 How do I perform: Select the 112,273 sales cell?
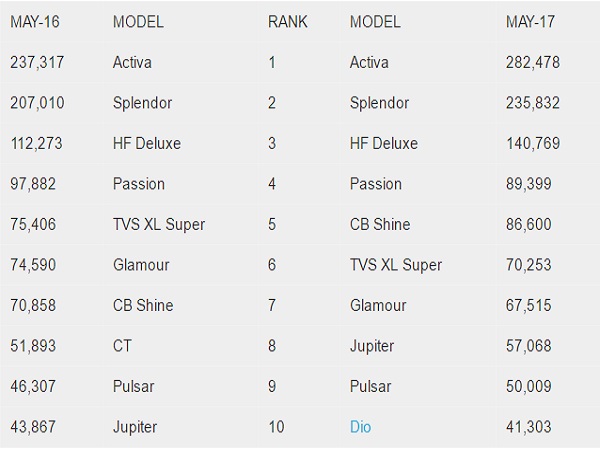click(37, 143)
